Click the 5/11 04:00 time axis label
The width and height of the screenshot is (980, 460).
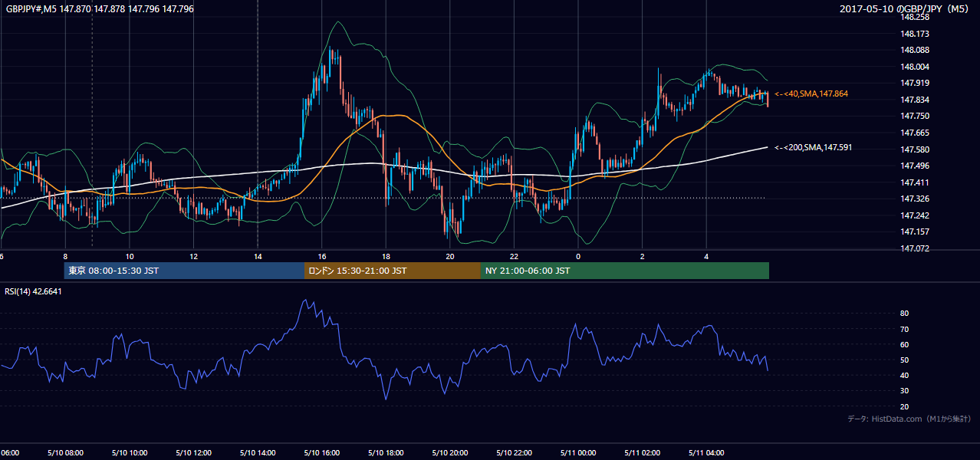click(707, 453)
